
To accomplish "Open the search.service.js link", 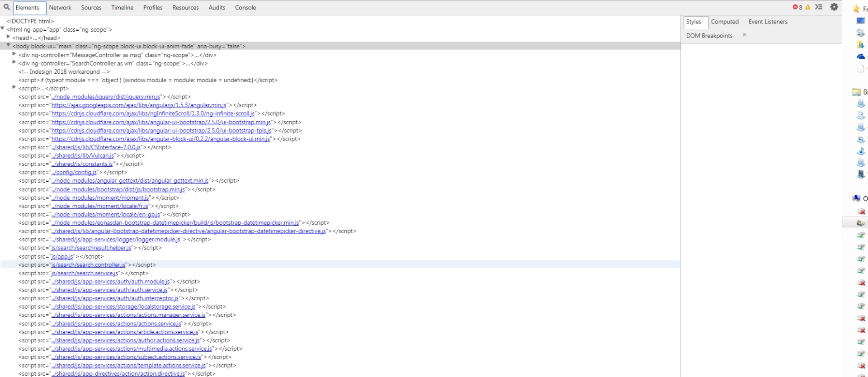I will click(x=85, y=273).
